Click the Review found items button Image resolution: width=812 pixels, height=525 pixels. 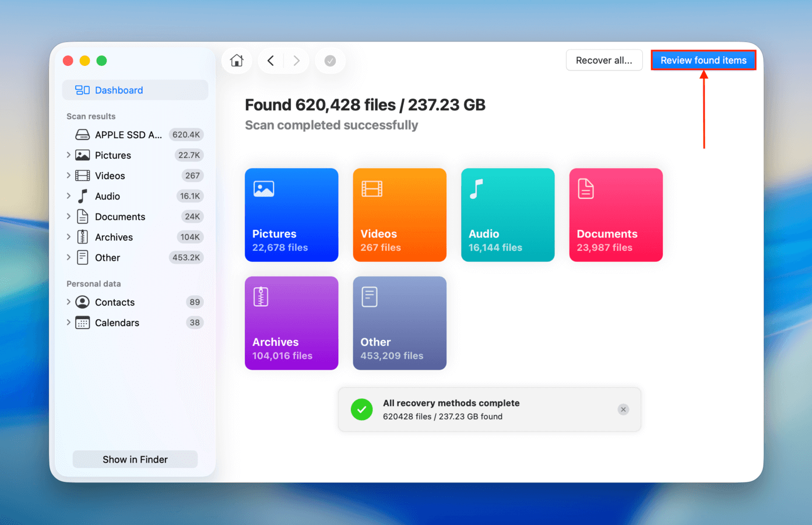click(x=703, y=60)
